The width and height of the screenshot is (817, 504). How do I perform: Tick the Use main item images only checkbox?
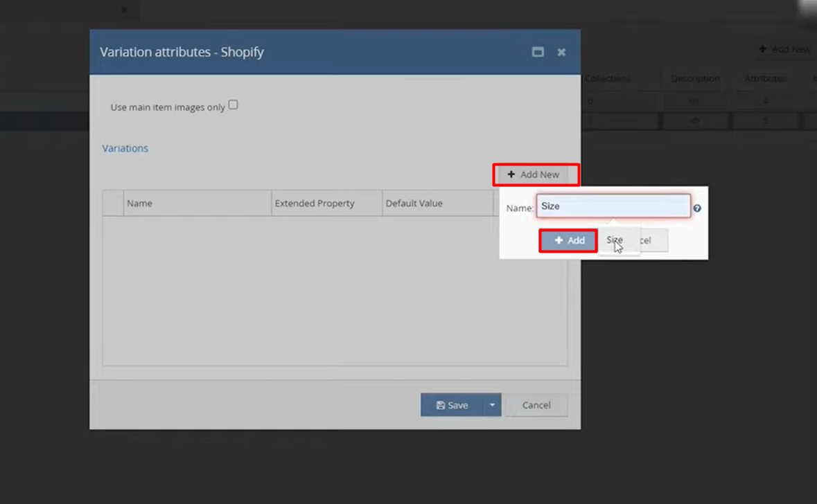click(233, 105)
